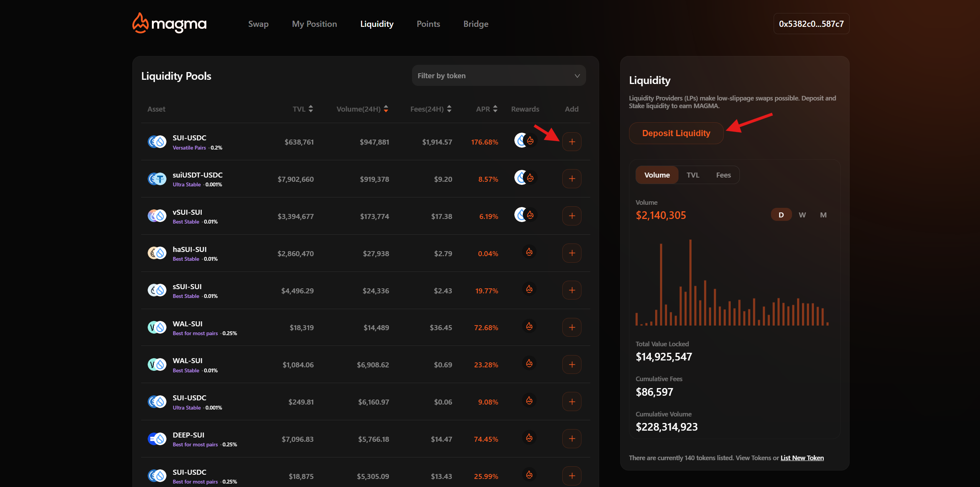Image resolution: width=980 pixels, height=487 pixels.
Task: Switch chart to monthly M interval
Action: [823, 215]
